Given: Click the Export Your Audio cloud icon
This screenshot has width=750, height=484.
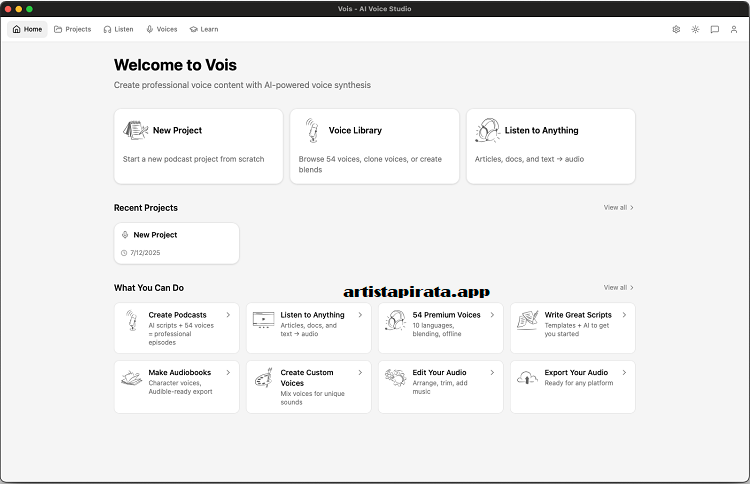Looking at the screenshot, I should 527,378.
